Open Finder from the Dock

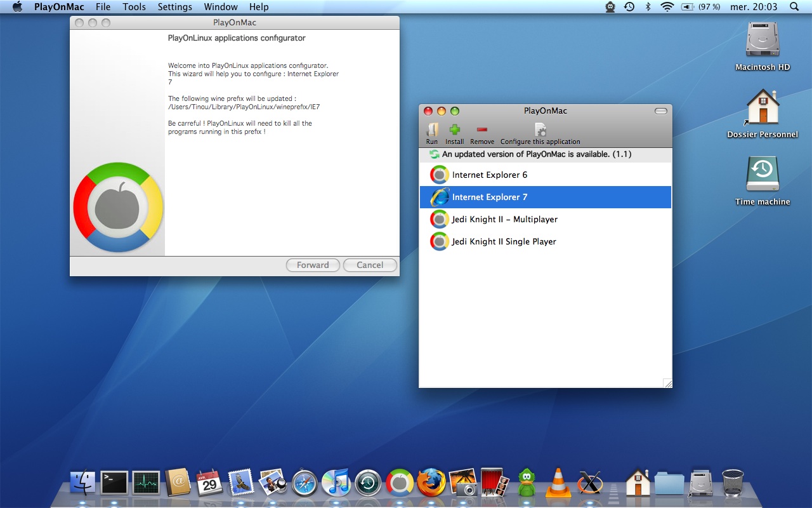(82, 483)
